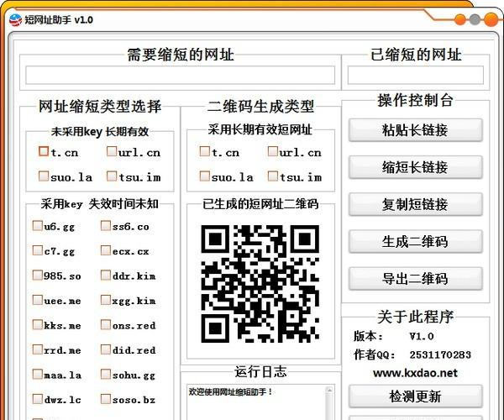The width and height of the screenshot is (504, 420).
Task: Tick the did.red option
Action: coord(106,349)
